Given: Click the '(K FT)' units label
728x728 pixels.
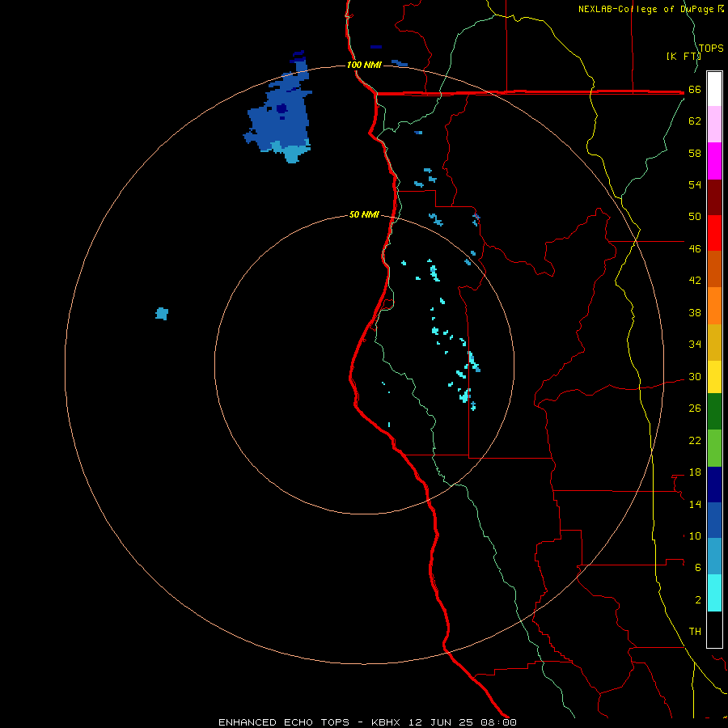Looking at the screenshot, I should point(684,56).
